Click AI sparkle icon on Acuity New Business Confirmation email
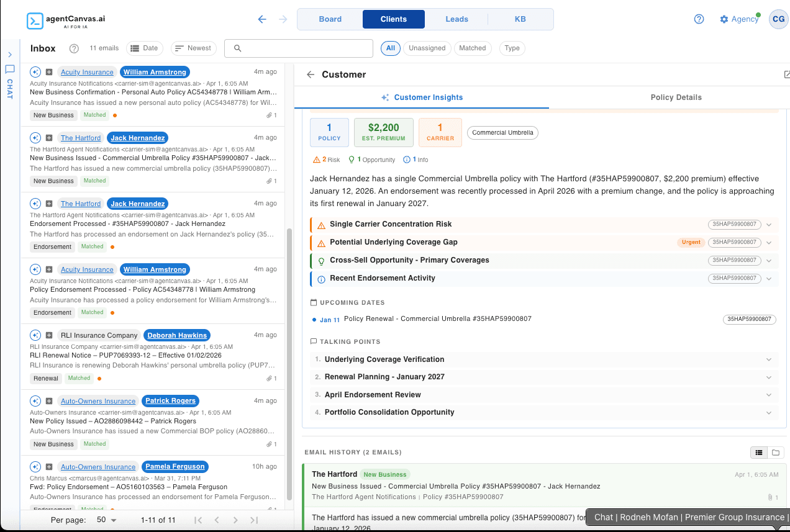 [35, 72]
